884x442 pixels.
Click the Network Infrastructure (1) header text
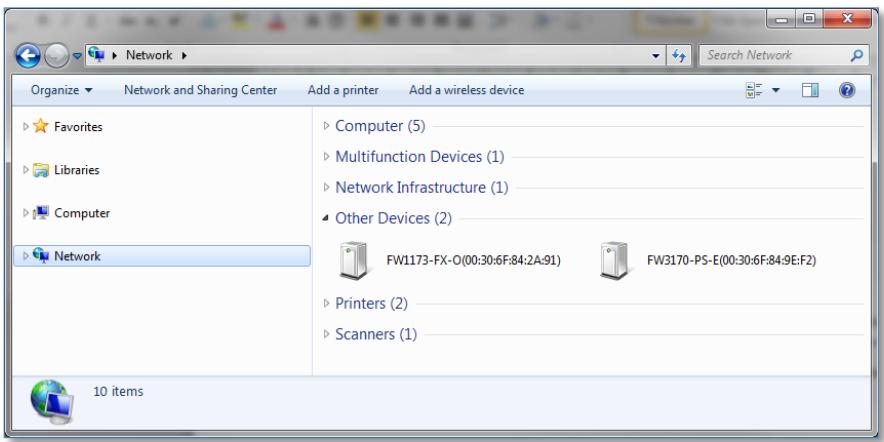422,187
